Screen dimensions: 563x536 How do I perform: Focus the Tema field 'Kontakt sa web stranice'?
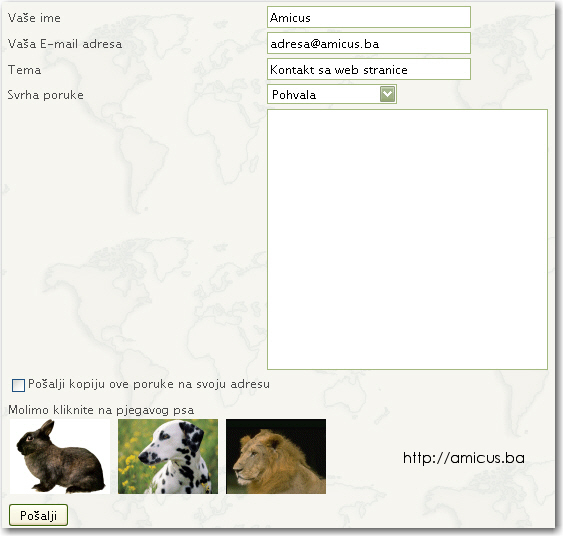coord(369,69)
